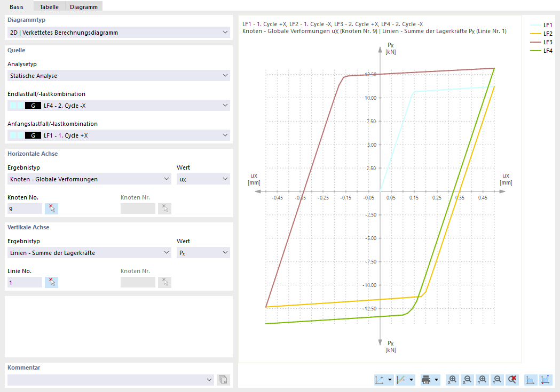Click the 'Quelle' section heading
Screen dimensions: 560x392
point(17,50)
